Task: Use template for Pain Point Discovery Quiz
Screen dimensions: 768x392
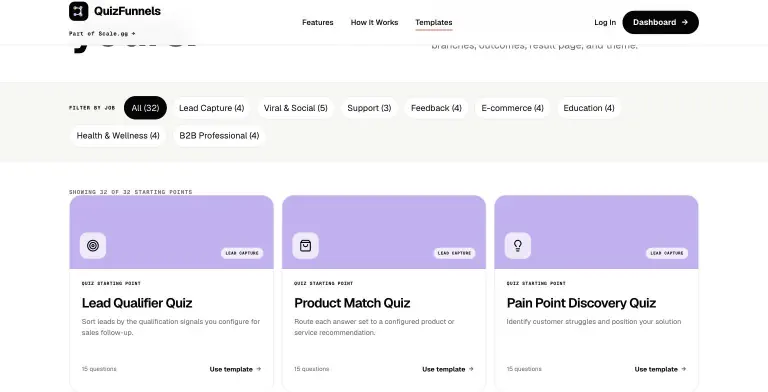Action: [660, 369]
